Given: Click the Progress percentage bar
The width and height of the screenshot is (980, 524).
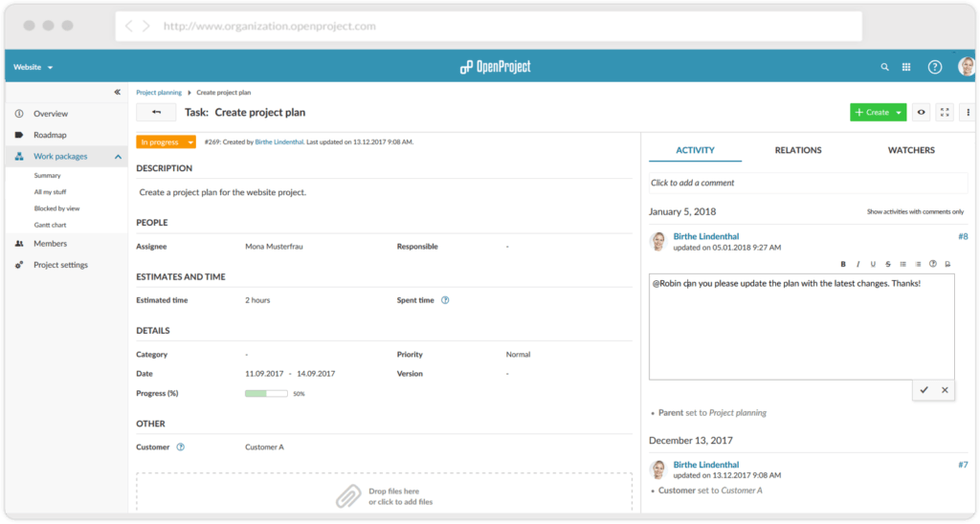Looking at the screenshot, I should pyautogui.click(x=266, y=394).
